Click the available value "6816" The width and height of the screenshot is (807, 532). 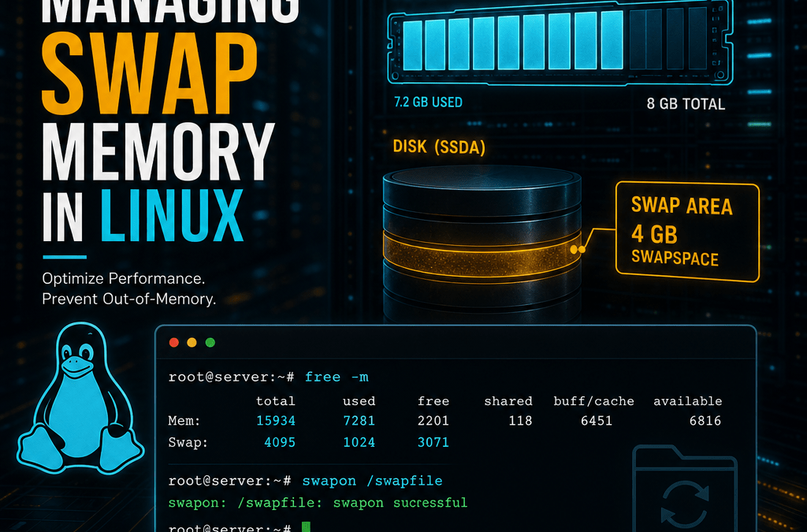point(705,421)
